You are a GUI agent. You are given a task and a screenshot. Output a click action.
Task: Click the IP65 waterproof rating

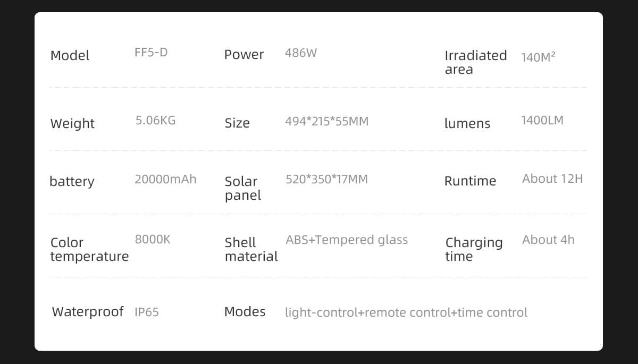pyautogui.click(x=147, y=312)
